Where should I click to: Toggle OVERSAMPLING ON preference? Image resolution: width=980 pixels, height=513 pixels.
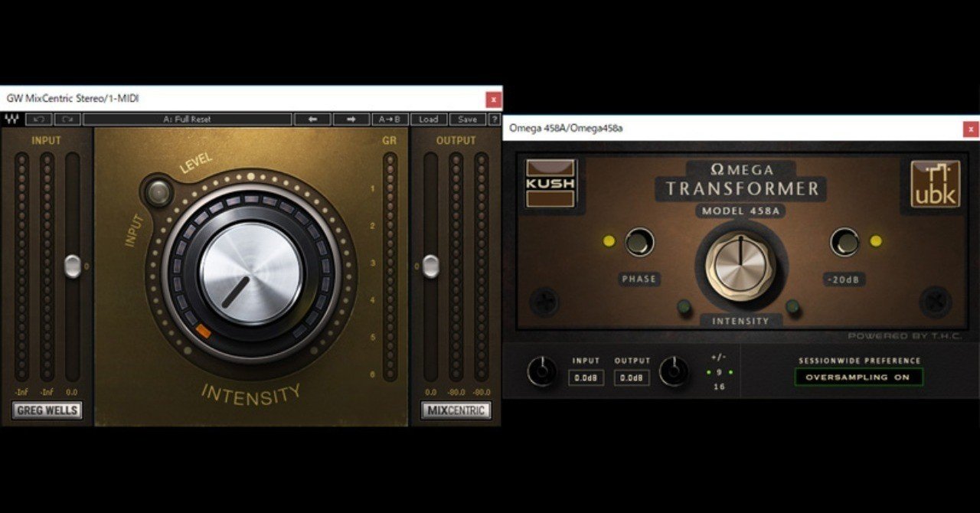pos(861,376)
